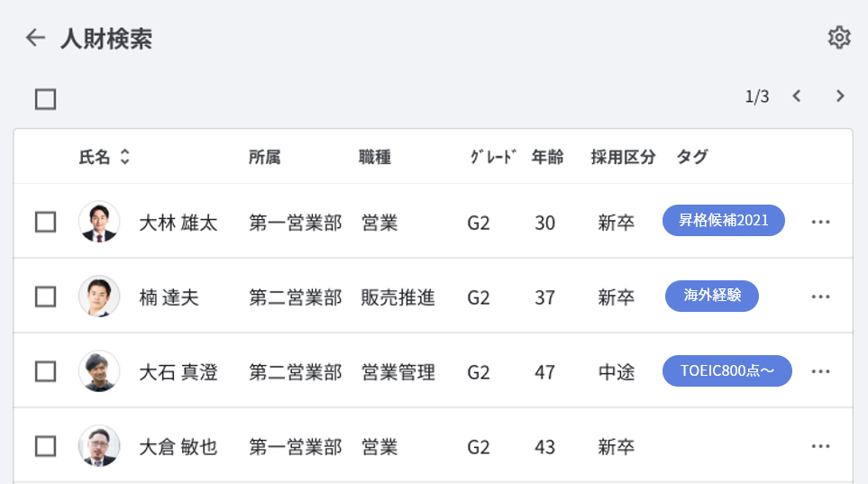
Task: Click 大倉 敏也's avatar picture
Action: pos(99,446)
